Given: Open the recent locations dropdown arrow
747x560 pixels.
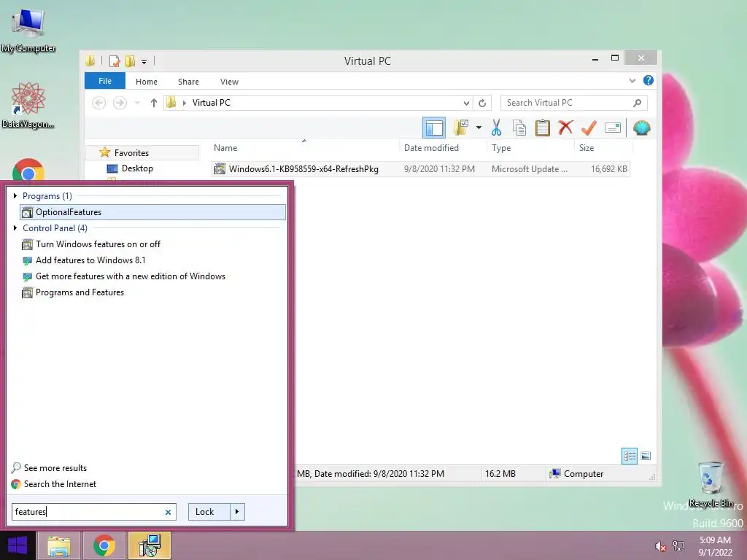Looking at the screenshot, I should 137,103.
